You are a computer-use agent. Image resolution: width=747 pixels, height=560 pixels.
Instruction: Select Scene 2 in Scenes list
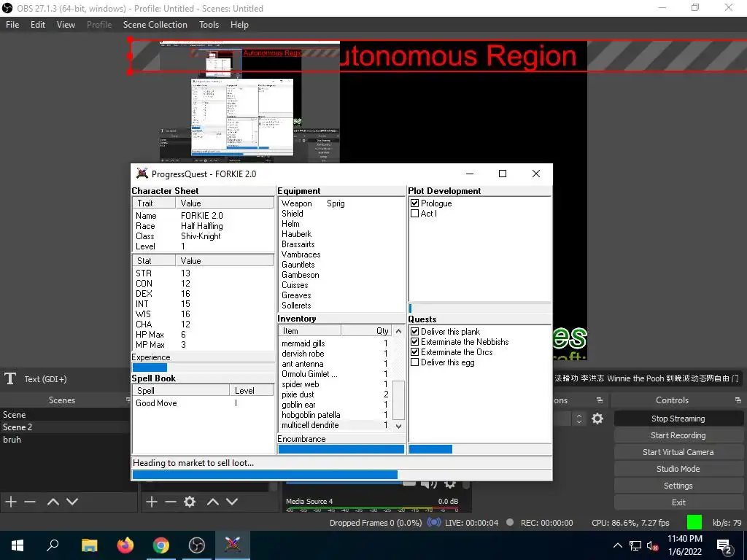(x=65, y=427)
